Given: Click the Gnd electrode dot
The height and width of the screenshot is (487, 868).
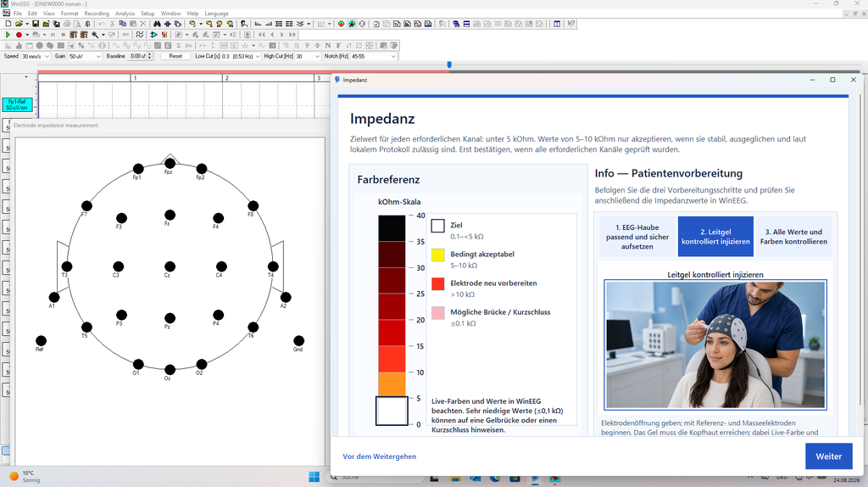Looking at the screenshot, I should [299, 340].
